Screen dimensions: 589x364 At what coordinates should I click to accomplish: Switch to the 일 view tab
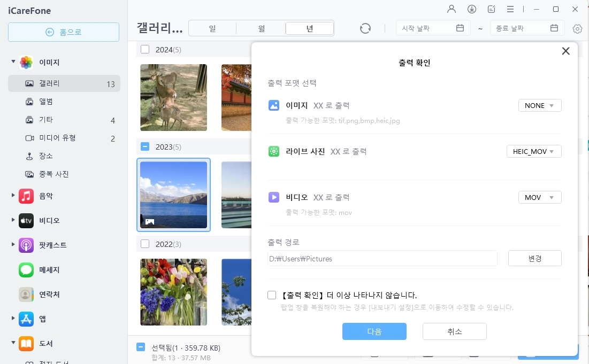(x=212, y=28)
